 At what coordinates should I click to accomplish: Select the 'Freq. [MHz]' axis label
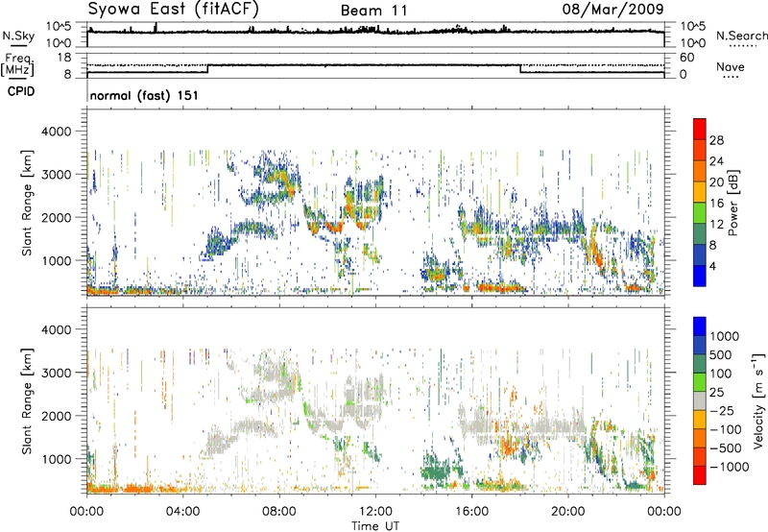coord(18,65)
